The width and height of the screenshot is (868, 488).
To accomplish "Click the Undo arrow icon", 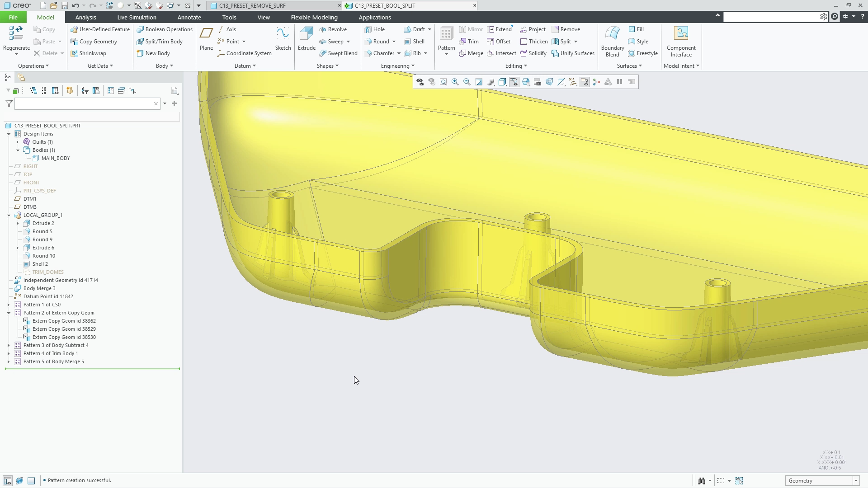I will coord(75,5).
